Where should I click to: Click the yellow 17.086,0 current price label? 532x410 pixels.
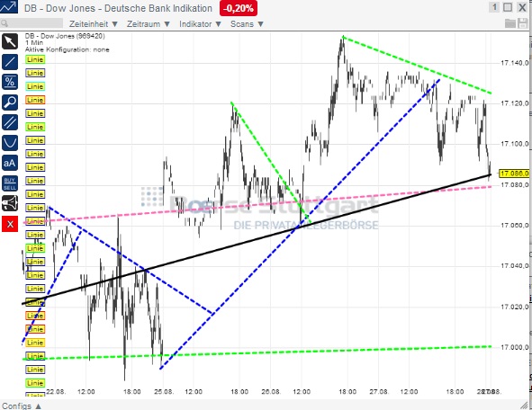coord(514,174)
